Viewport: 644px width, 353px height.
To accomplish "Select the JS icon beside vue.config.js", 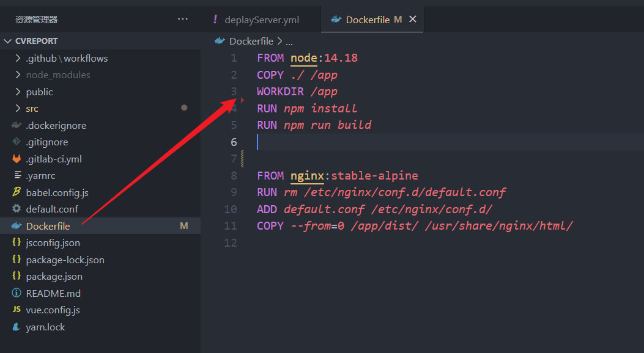I will point(17,310).
